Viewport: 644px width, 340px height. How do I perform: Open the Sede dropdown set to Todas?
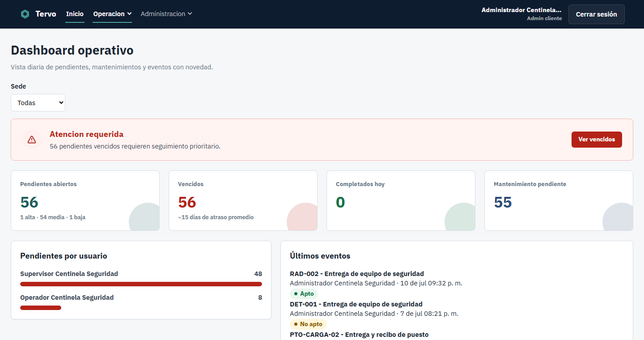coord(38,102)
